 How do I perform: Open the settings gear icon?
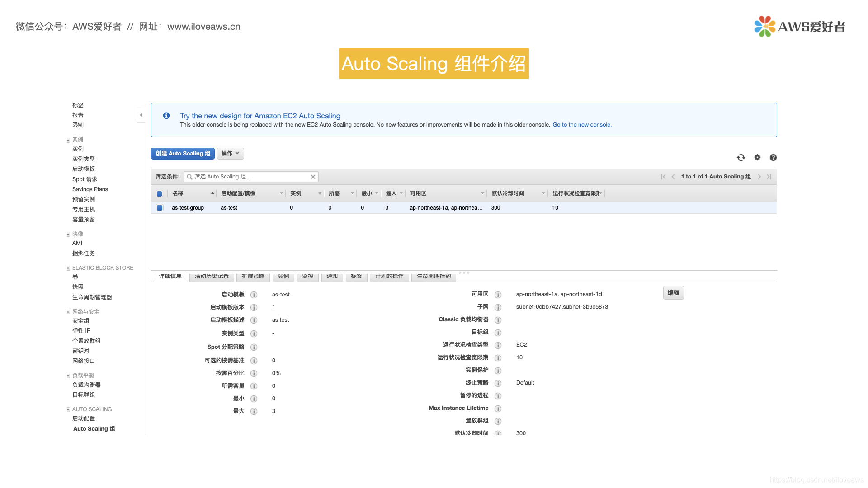point(757,157)
